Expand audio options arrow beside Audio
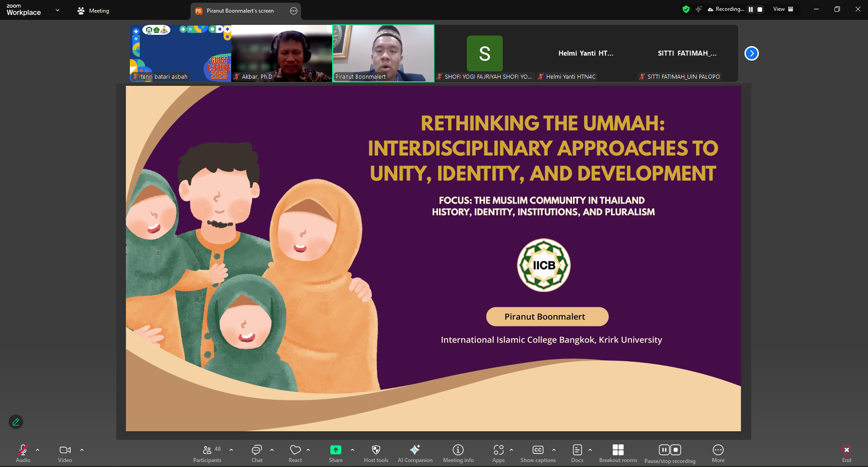 [x=38, y=450]
